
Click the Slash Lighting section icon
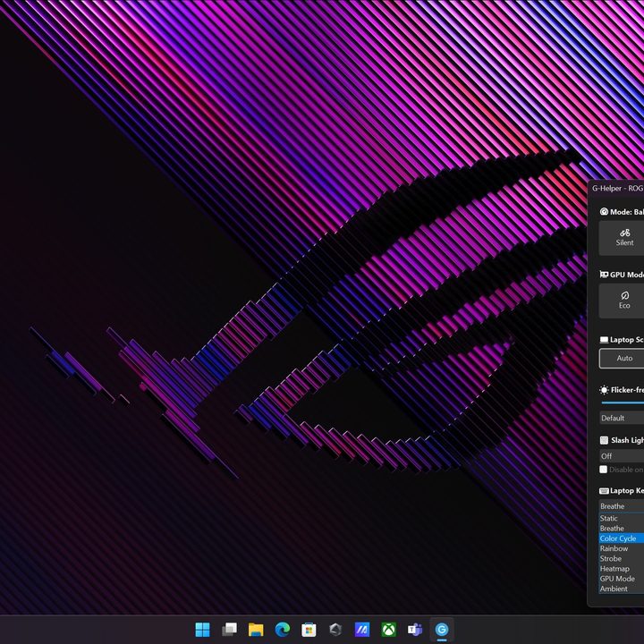tap(604, 440)
